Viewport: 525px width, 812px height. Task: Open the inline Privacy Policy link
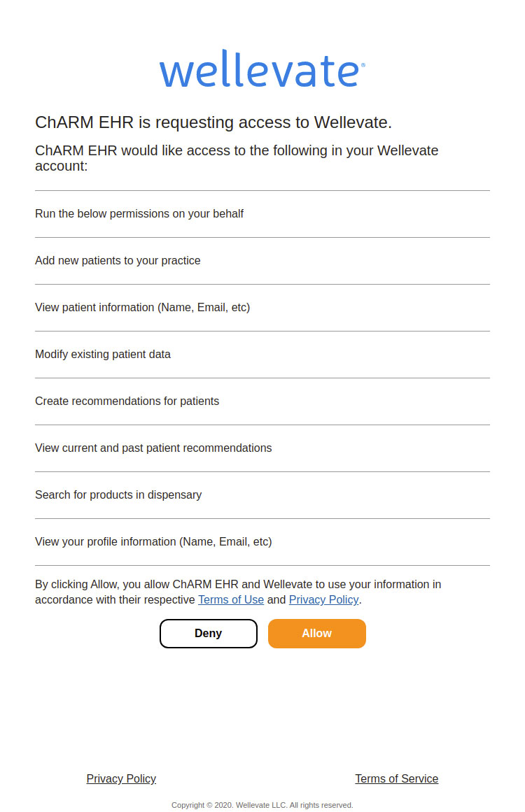[x=323, y=599]
